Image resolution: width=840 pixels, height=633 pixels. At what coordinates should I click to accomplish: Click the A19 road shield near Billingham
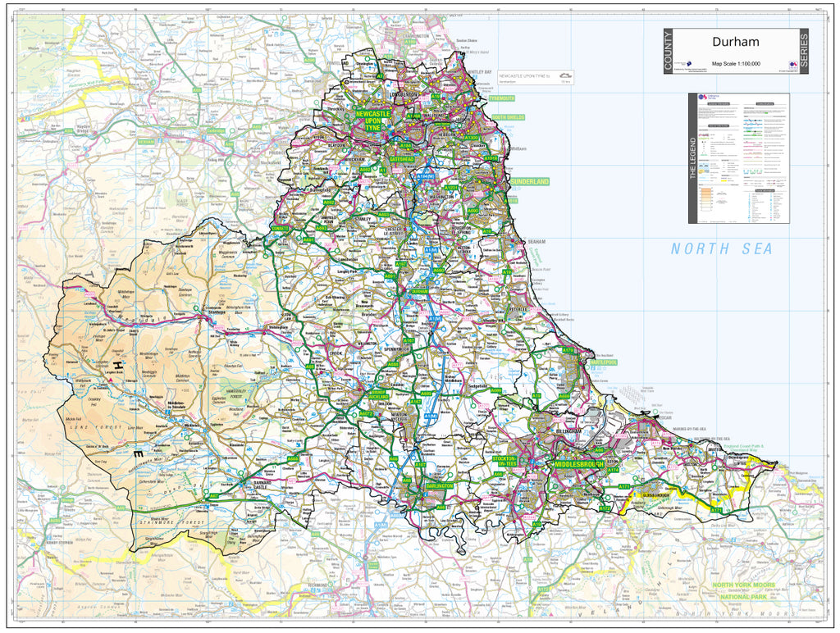click(x=536, y=396)
